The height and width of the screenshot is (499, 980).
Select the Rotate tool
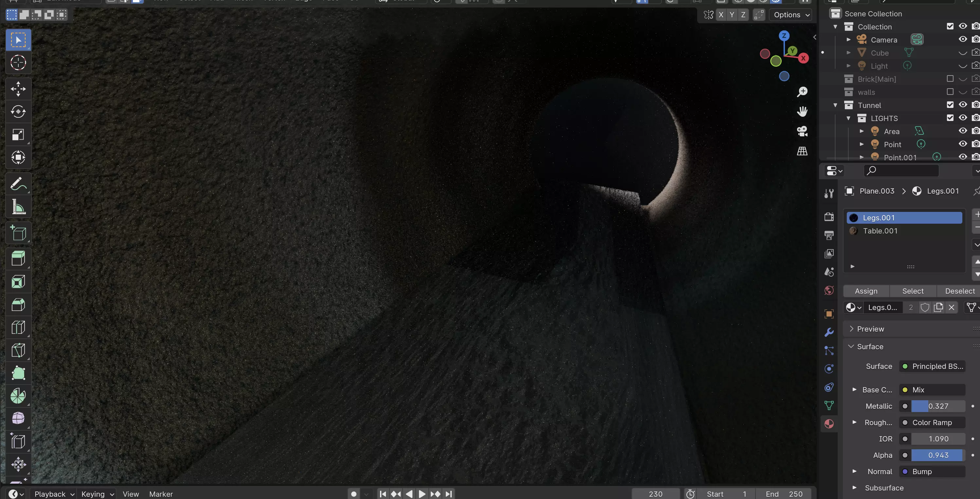click(18, 112)
